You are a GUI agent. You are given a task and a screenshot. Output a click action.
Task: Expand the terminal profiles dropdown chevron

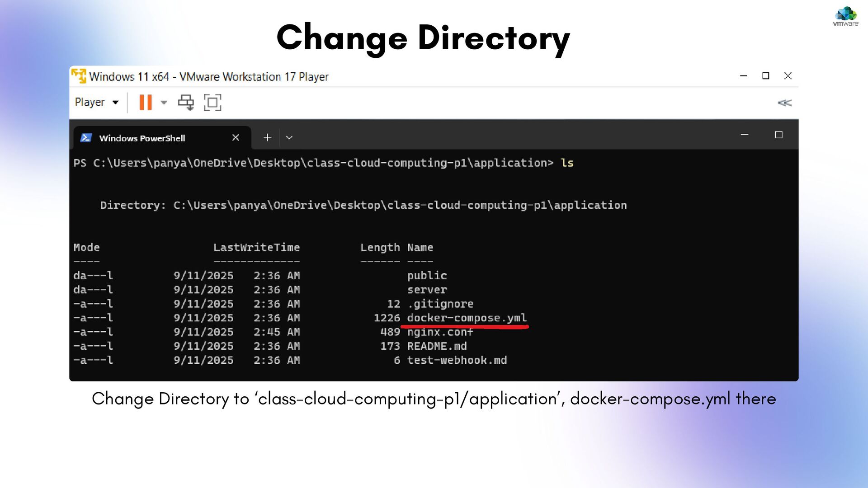point(289,138)
